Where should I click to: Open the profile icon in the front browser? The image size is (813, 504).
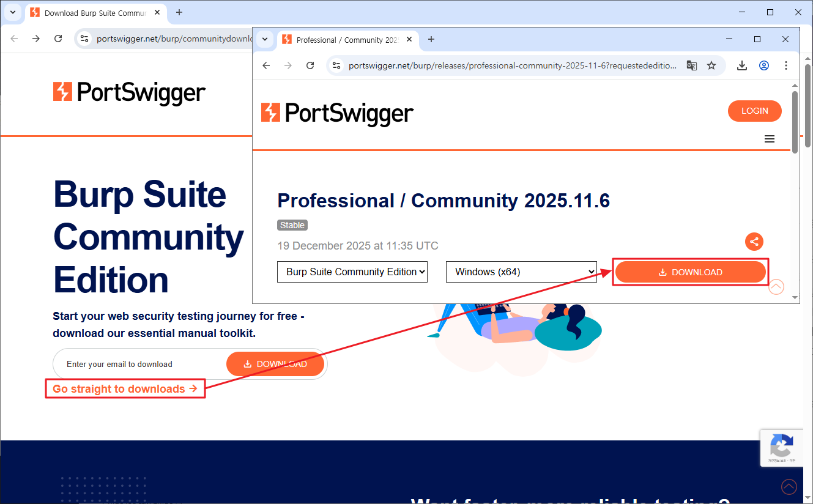tap(764, 65)
